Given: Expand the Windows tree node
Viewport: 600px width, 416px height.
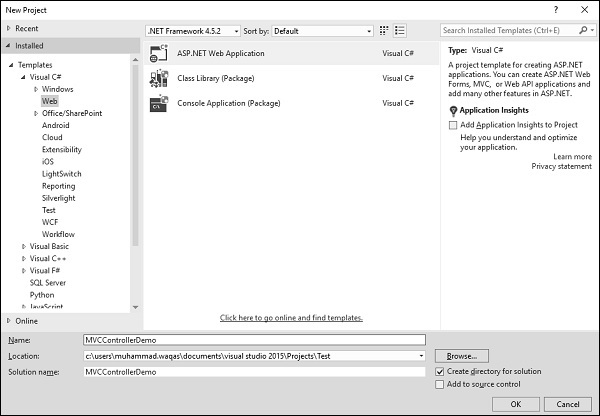Looking at the screenshot, I should pyautogui.click(x=36, y=89).
